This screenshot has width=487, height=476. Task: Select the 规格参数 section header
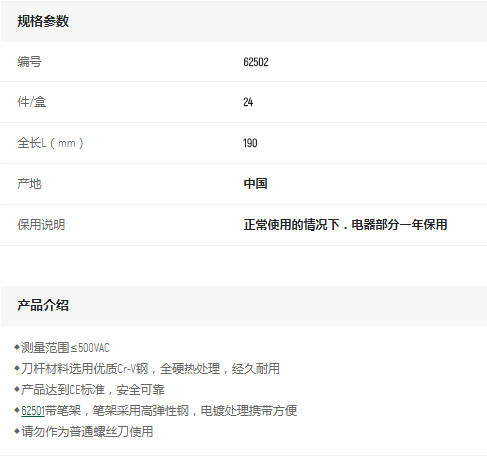(43, 21)
